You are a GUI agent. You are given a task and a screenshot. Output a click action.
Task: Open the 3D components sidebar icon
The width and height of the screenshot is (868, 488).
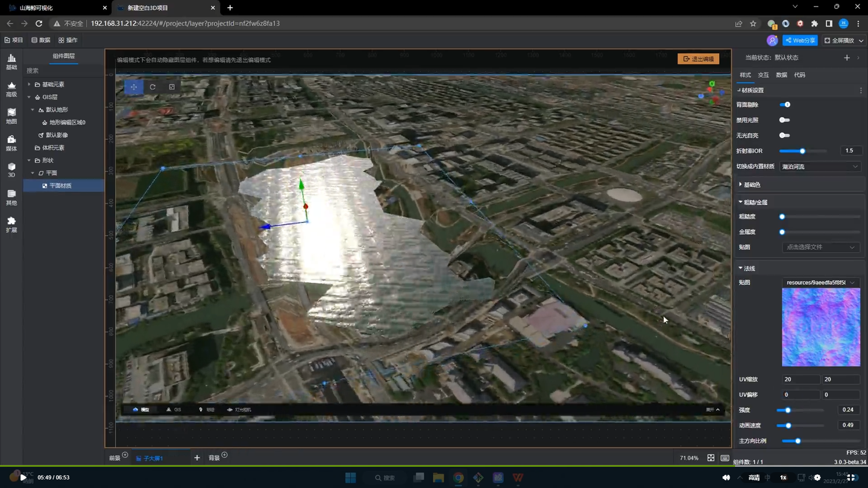[x=11, y=170]
